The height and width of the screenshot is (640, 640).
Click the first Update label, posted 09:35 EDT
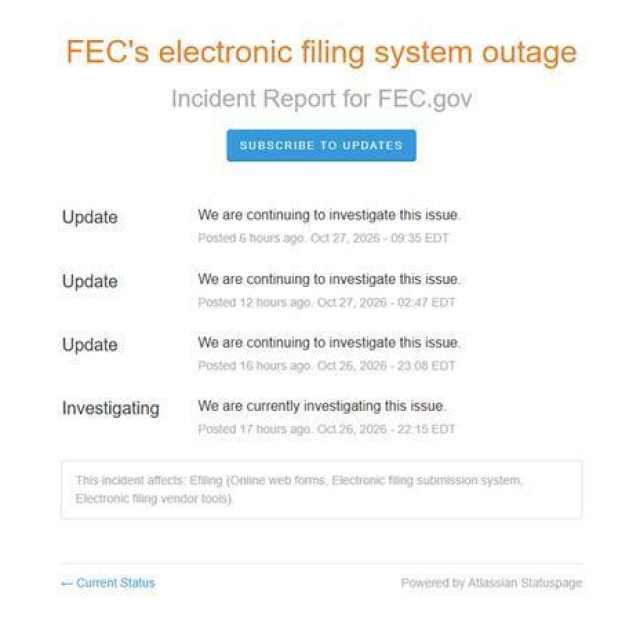click(90, 217)
